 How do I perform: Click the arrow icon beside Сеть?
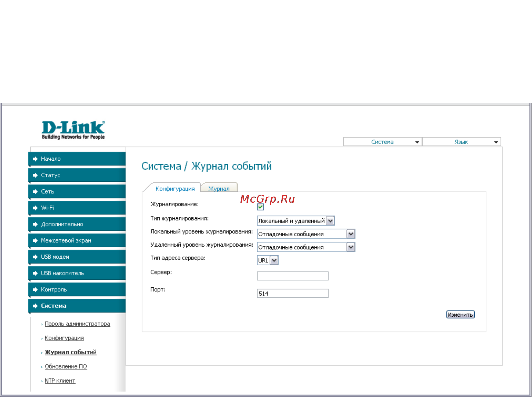[35, 191]
